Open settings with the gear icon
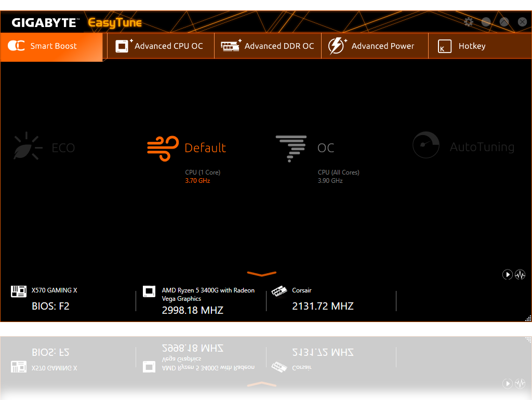Image resolution: width=532 pixels, height=400 pixels. (469, 22)
